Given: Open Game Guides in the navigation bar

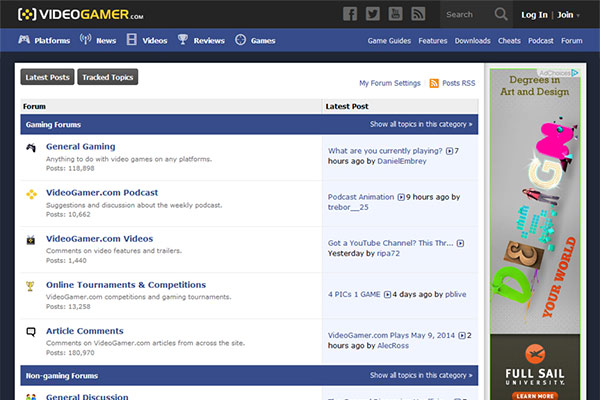Looking at the screenshot, I should click(x=389, y=41).
